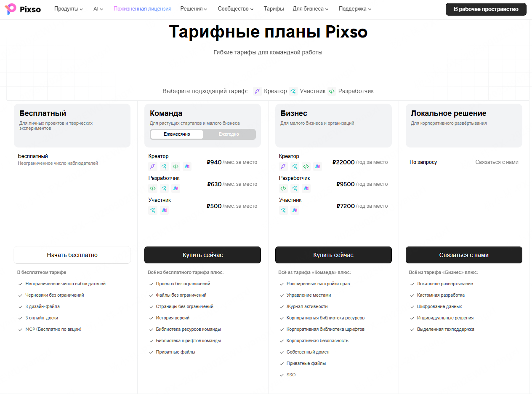This screenshot has height=394, width=532.
Task: Click the ₽500 price text
Action: pyautogui.click(x=214, y=206)
